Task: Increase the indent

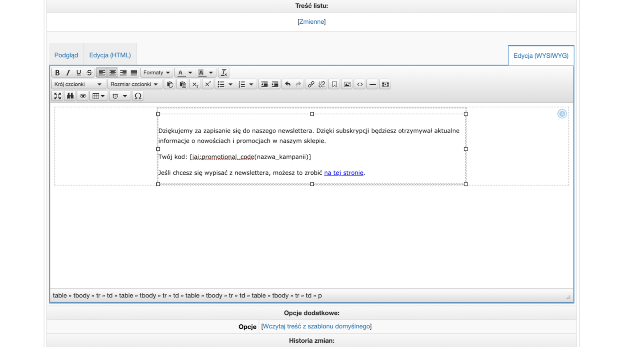Action: tap(275, 84)
